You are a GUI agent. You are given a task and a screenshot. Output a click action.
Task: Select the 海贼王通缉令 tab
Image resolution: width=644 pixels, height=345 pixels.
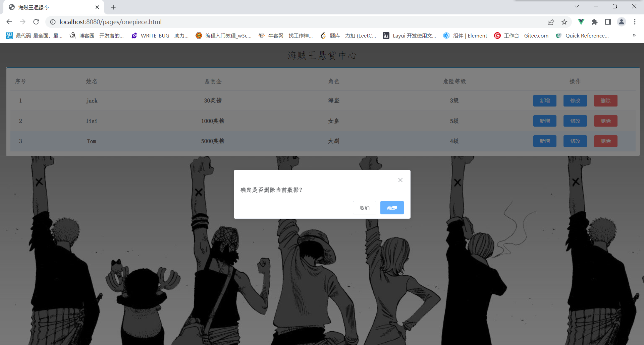[54, 7]
